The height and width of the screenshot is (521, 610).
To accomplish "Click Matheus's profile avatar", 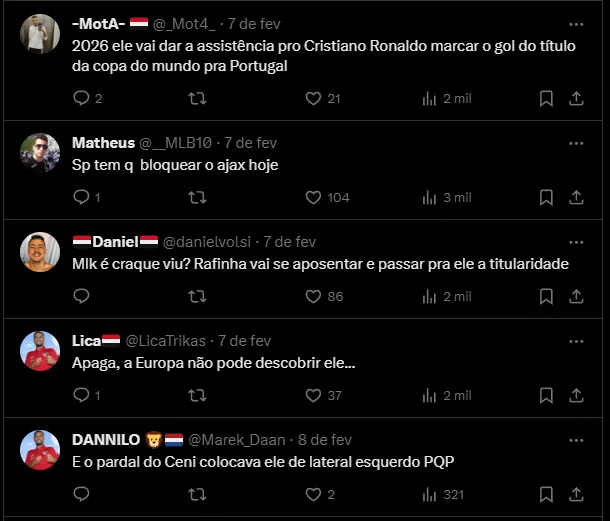I will 40,152.
